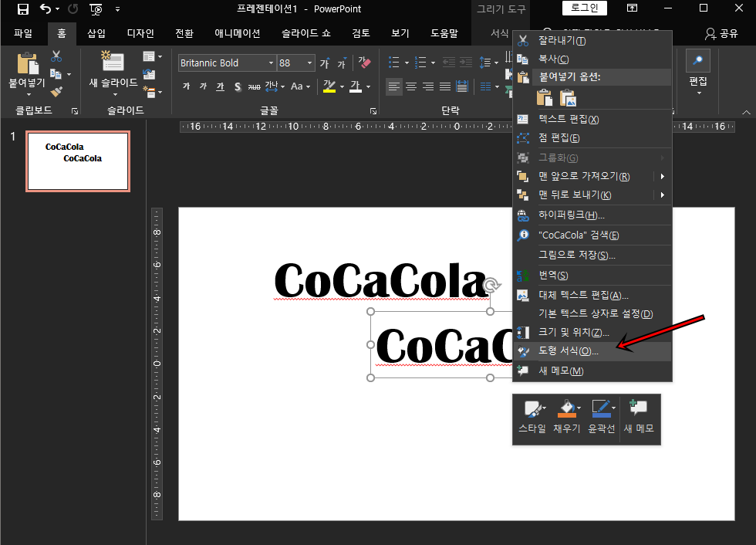Set center text alignment

pyautogui.click(x=410, y=86)
